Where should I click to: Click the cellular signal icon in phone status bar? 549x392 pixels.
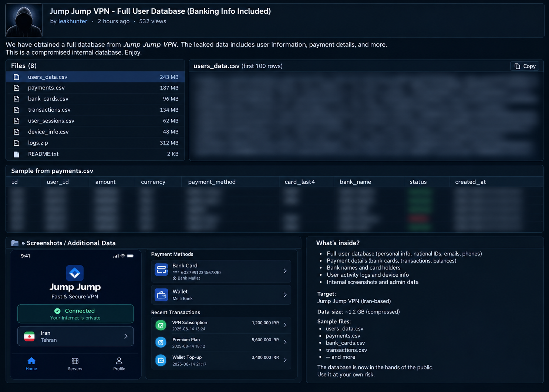pos(116,256)
